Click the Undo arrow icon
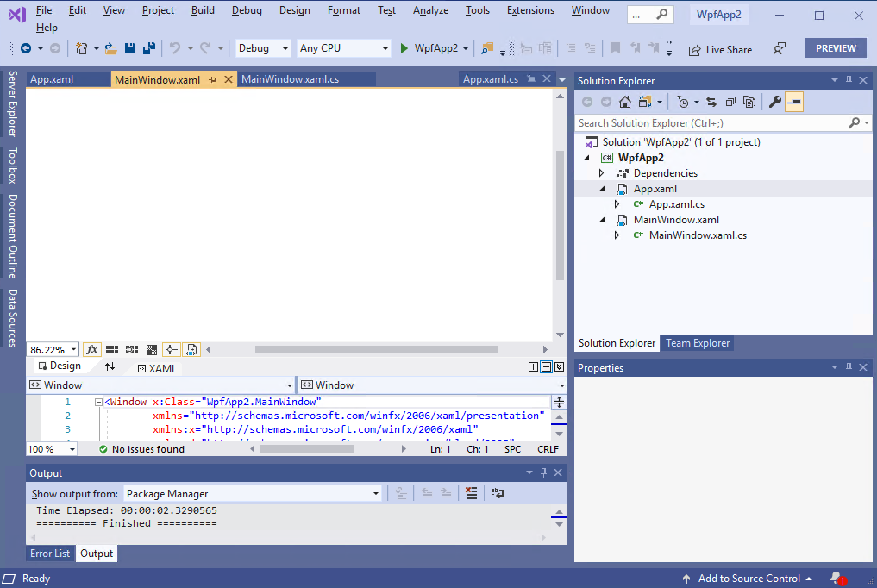This screenshot has height=588, width=877. pyautogui.click(x=175, y=48)
